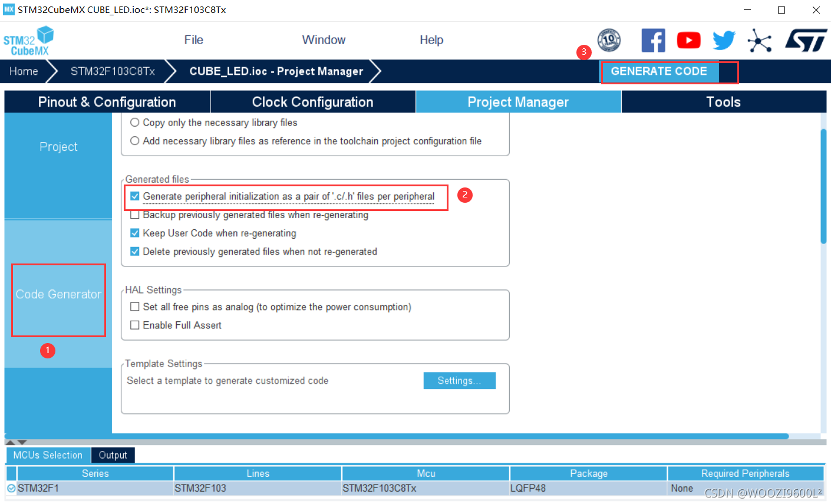Open the 10th anniversary badge icon

[x=609, y=40]
